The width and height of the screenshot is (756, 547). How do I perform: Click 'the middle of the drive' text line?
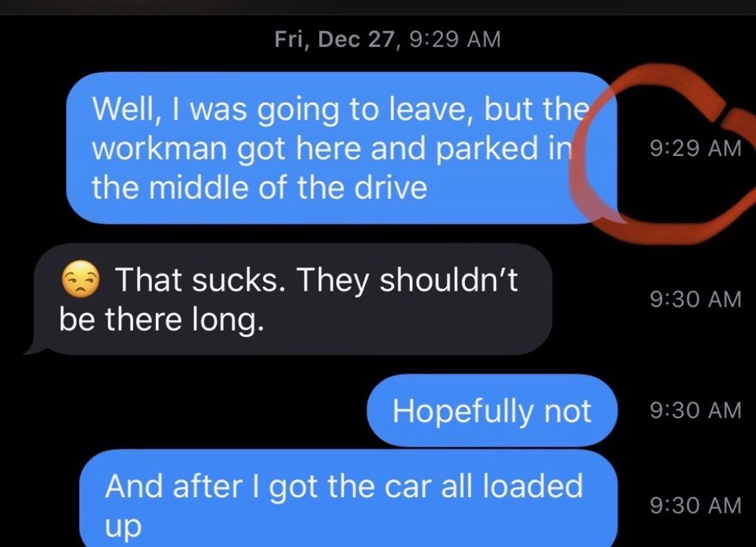(x=259, y=188)
